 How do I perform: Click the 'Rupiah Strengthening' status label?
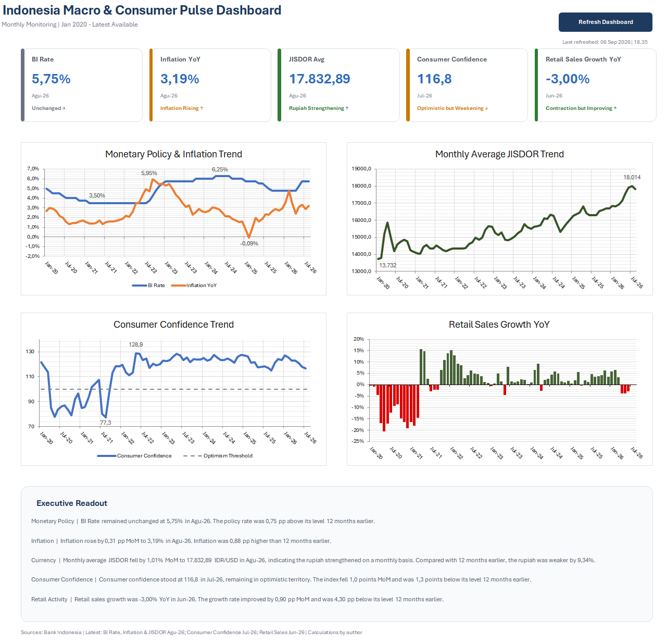coord(319,108)
